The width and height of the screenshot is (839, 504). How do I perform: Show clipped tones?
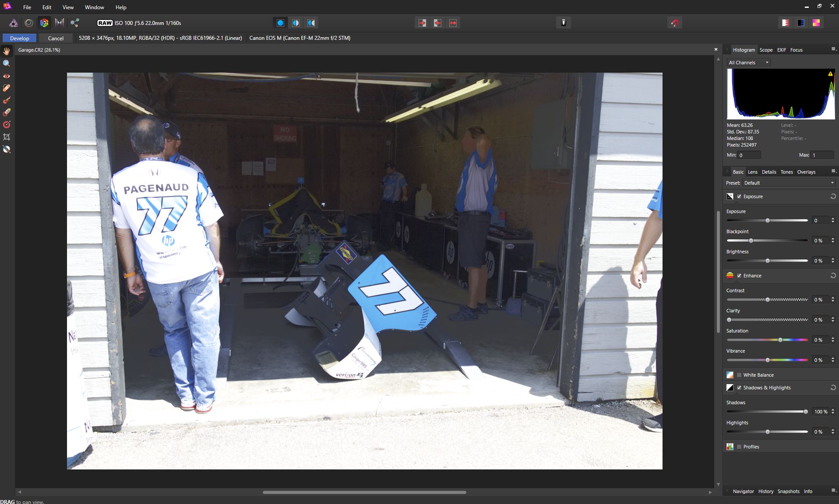point(816,23)
